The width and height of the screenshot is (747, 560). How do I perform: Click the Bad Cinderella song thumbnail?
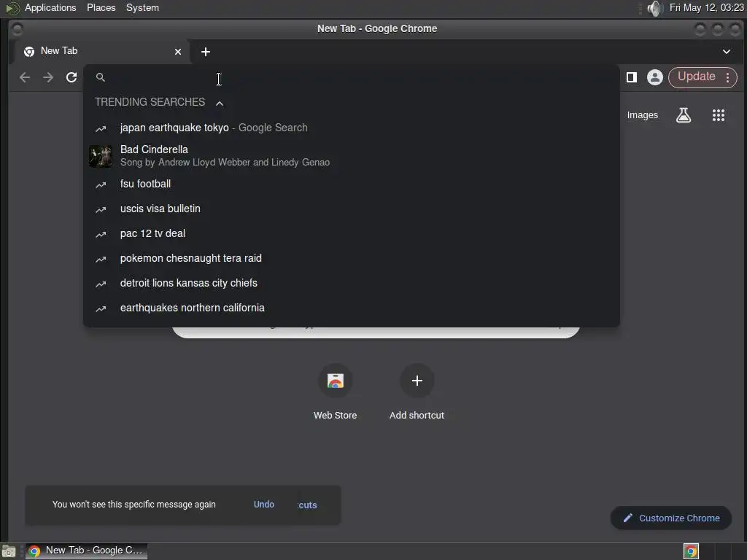pyautogui.click(x=101, y=156)
